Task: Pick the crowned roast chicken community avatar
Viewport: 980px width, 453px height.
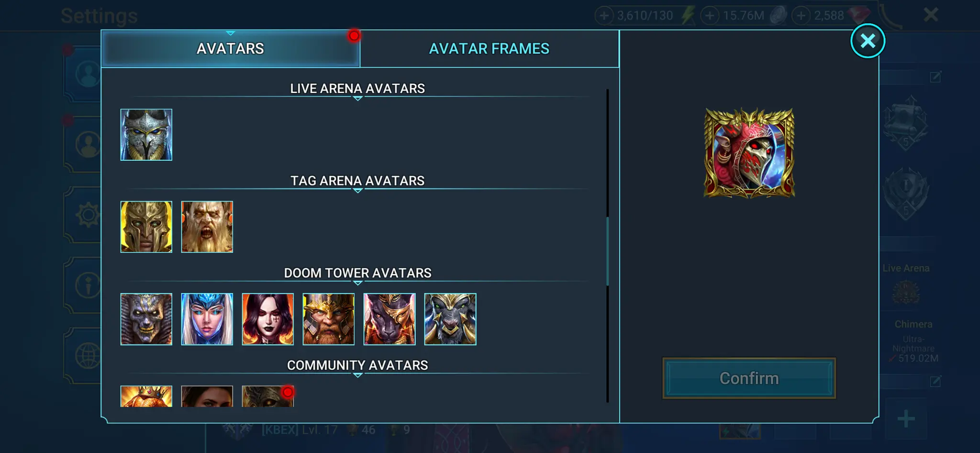Action: point(146,396)
